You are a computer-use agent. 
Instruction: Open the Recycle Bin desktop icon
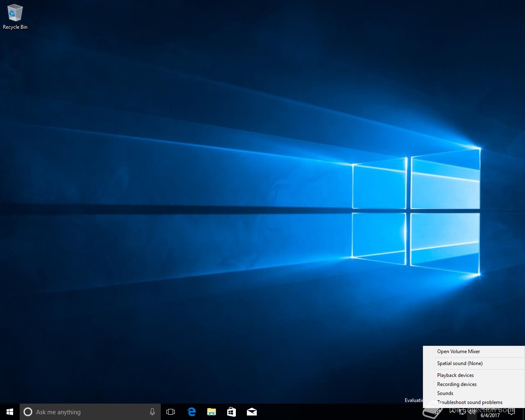coord(15,17)
